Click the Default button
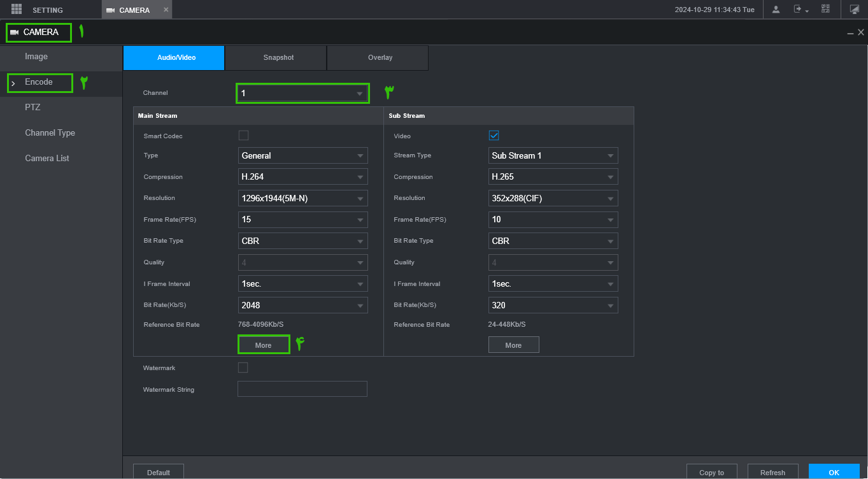The image size is (868, 479). [159, 472]
